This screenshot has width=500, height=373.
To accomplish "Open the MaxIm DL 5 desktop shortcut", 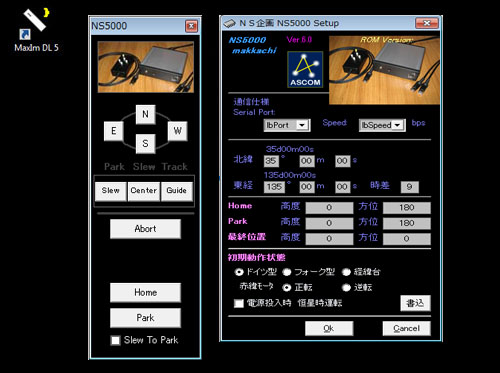I will click(x=36, y=30).
